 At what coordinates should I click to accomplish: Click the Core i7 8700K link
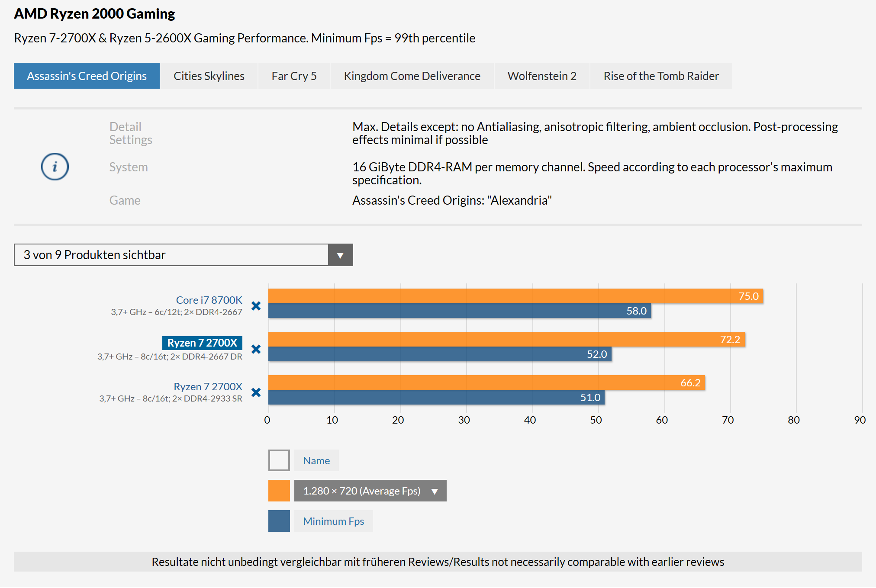(x=209, y=300)
